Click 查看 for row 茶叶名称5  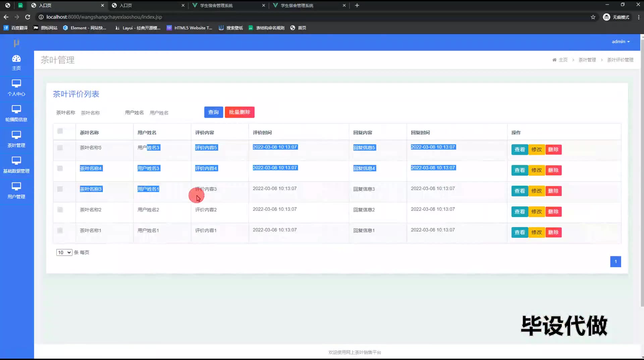tap(520, 149)
